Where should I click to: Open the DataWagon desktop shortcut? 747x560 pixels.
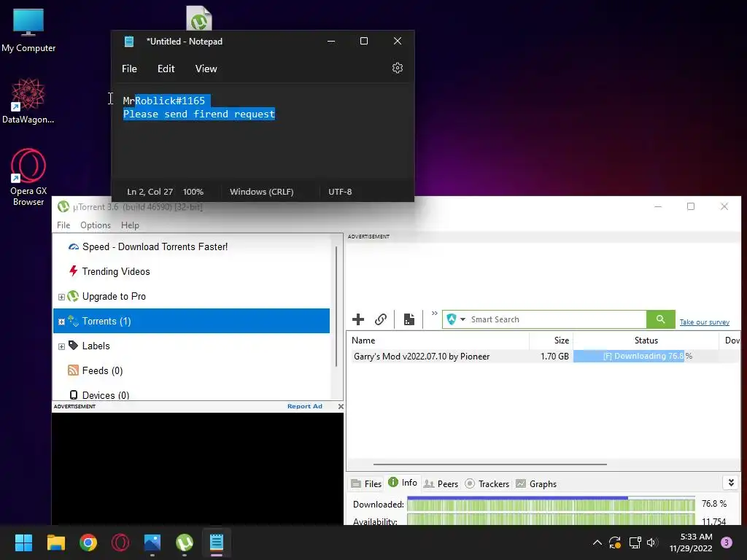click(28, 101)
